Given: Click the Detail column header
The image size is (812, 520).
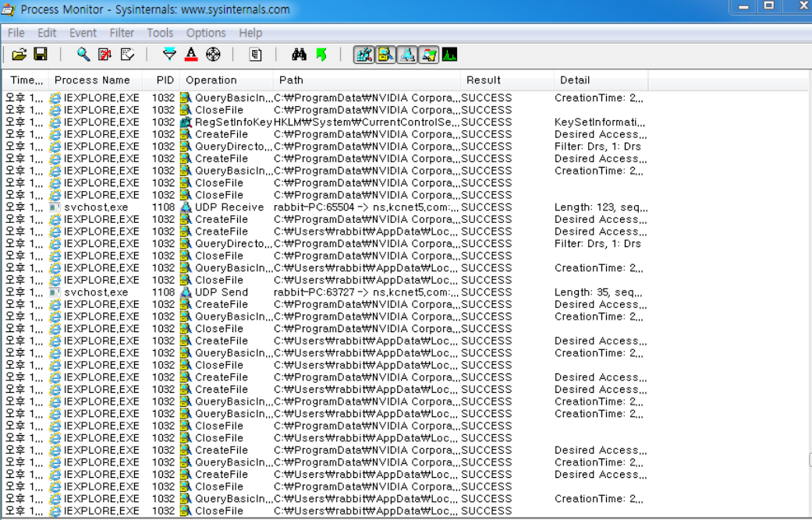Looking at the screenshot, I should 601,80.
